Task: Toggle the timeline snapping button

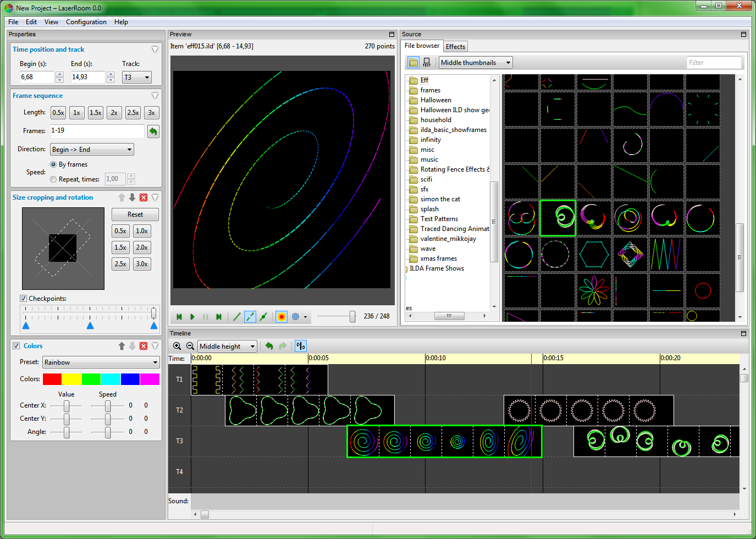Action: click(x=300, y=346)
